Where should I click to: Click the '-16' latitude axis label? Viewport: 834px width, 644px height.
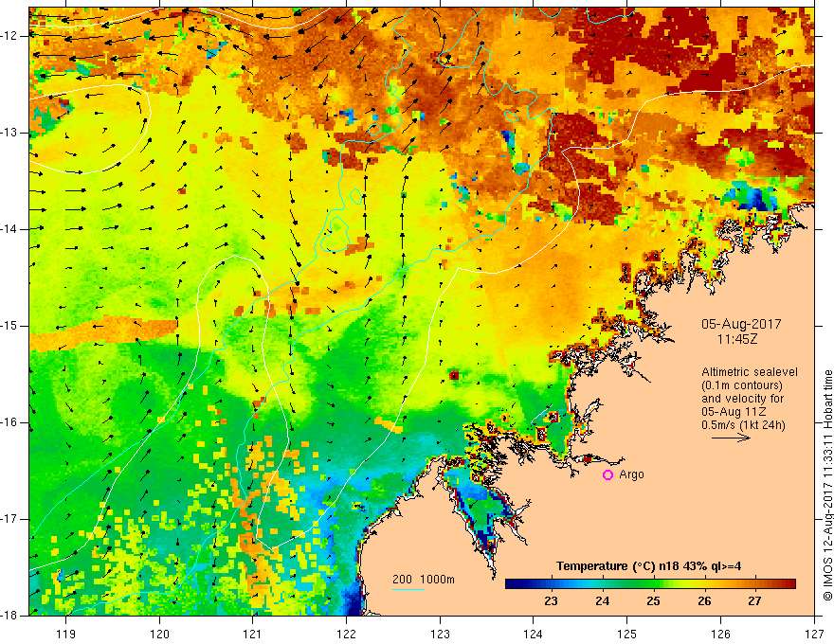[x=10, y=422]
